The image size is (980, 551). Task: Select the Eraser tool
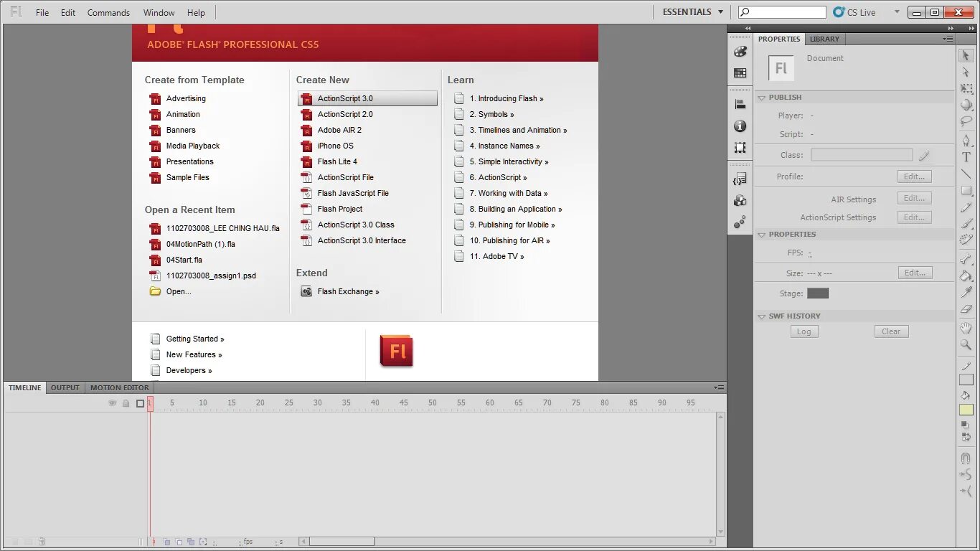point(966,309)
